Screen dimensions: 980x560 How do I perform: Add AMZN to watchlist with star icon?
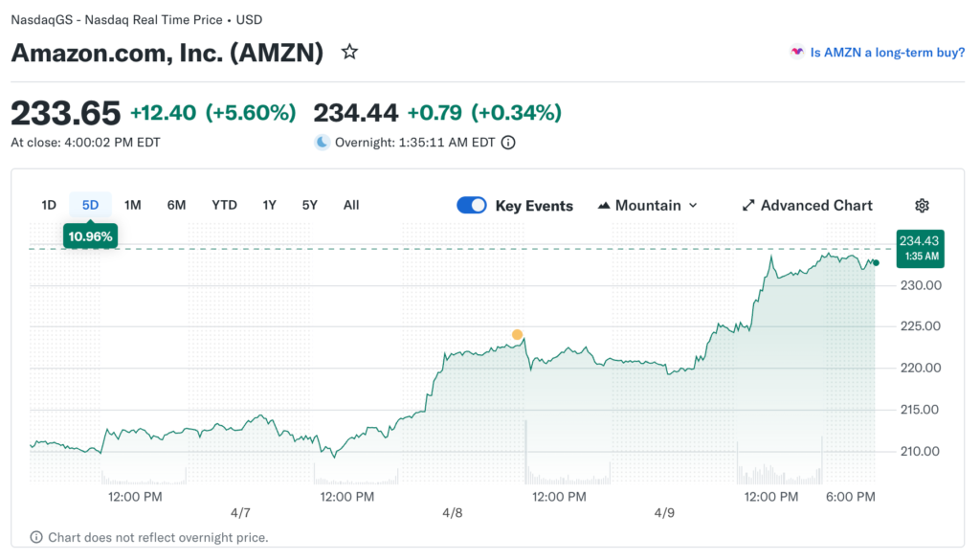click(350, 52)
